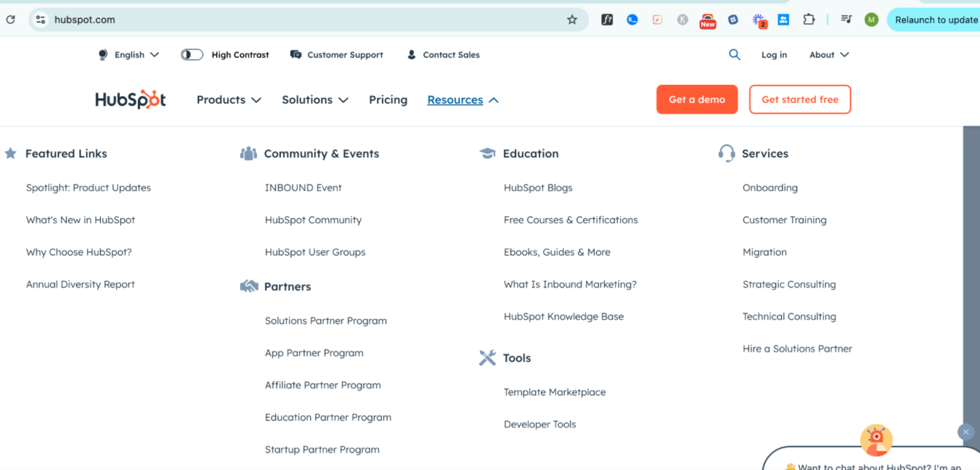Open Spotlight: Product Updates
Viewport: 980px width, 470px height.
(x=89, y=187)
